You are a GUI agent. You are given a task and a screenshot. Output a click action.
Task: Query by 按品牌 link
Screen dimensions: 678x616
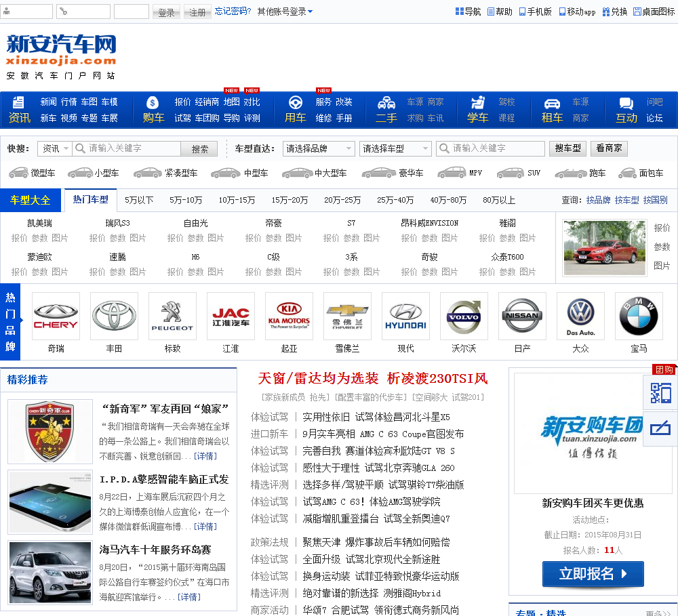(x=598, y=200)
